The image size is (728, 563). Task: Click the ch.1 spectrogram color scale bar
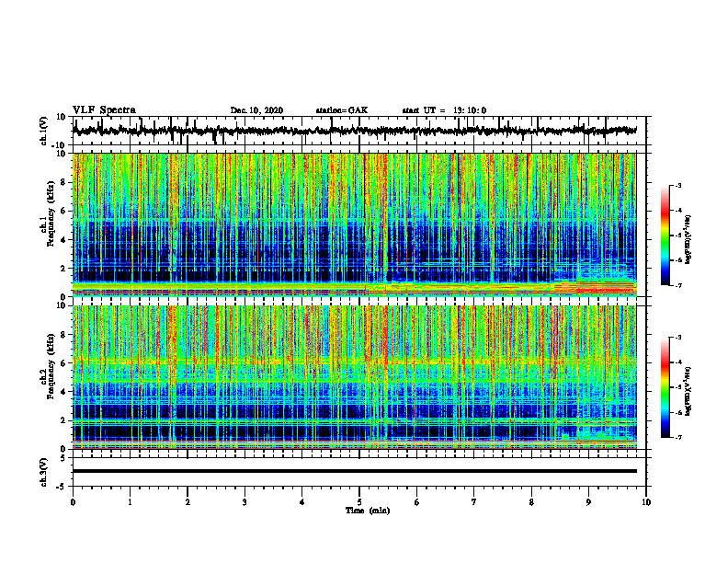tap(665, 236)
